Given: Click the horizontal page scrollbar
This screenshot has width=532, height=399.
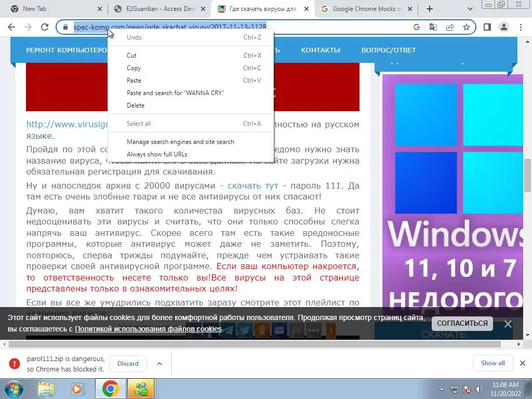Looking at the screenshot, I should pyautogui.click(x=255, y=344).
